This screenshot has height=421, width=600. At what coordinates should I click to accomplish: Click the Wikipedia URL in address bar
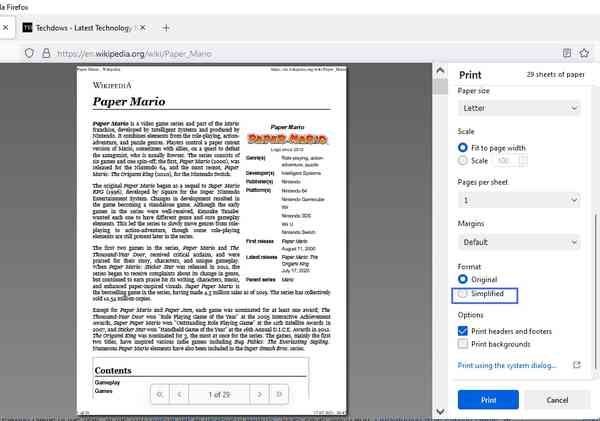coord(135,54)
